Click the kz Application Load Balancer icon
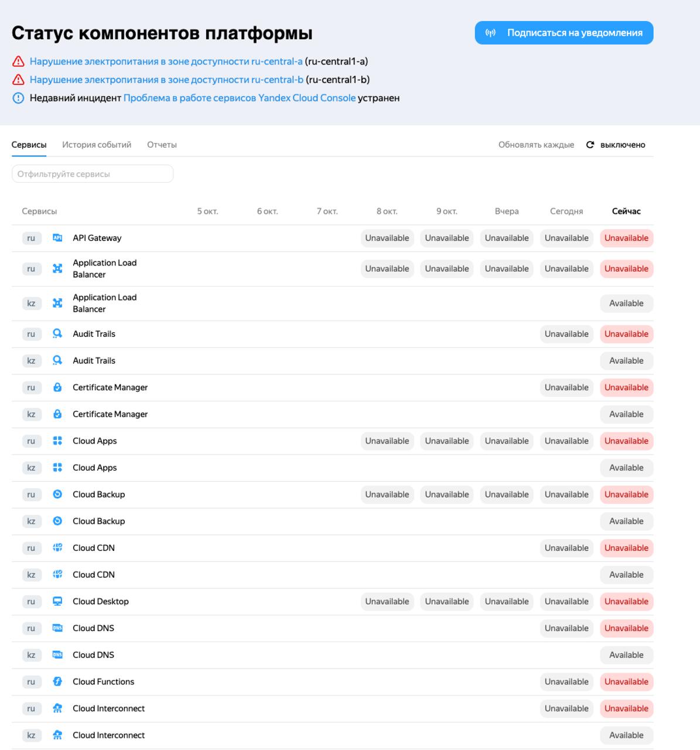Screen dimensions: 700x750 57,304
